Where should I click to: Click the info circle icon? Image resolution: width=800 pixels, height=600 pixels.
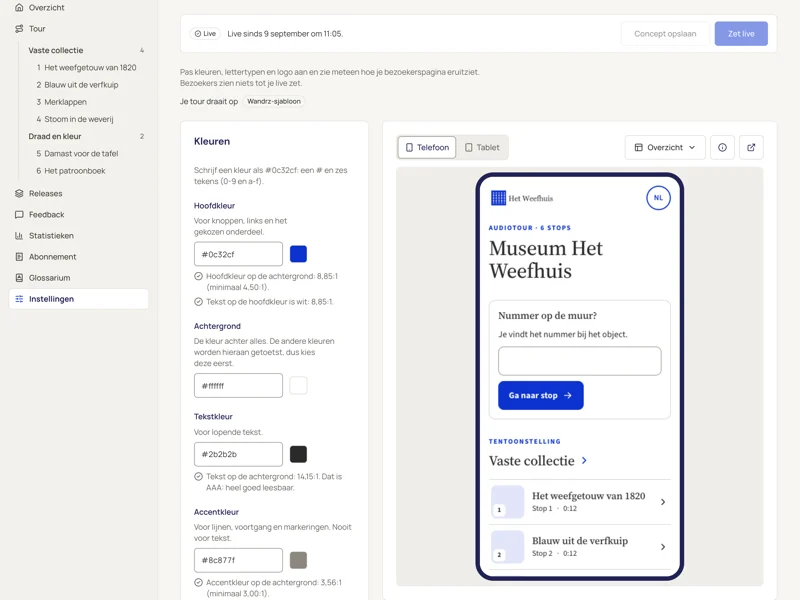tap(722, 147)
